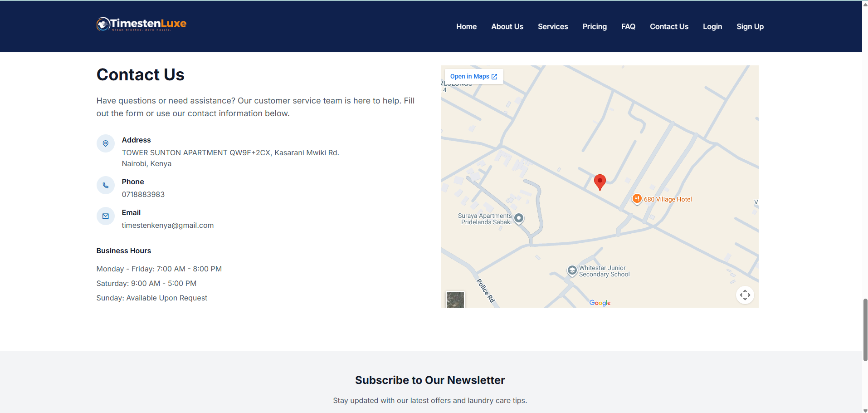Click the address location pin icon
Screen dimensions: 868x413
point(106,143)
